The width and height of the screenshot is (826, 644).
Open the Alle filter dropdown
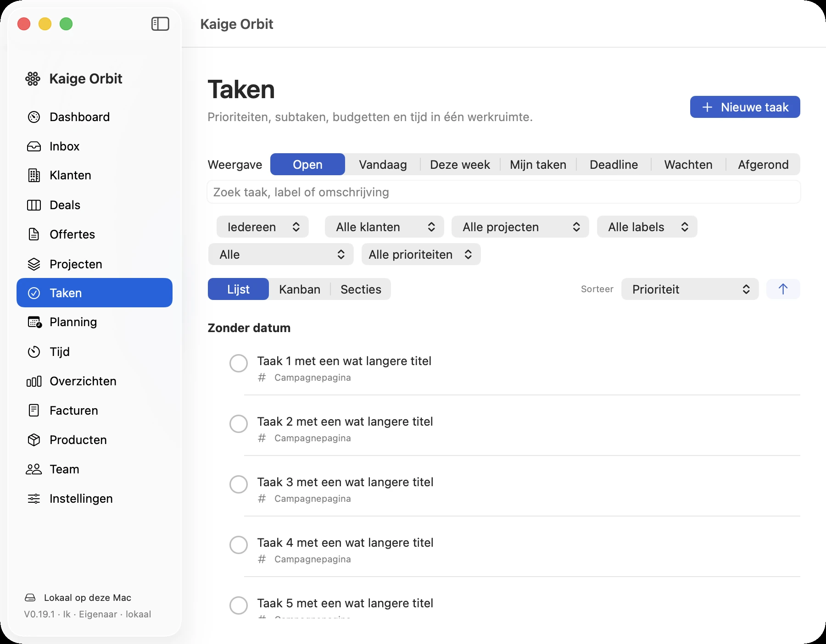pyautogui.click(x=281, y=255)
